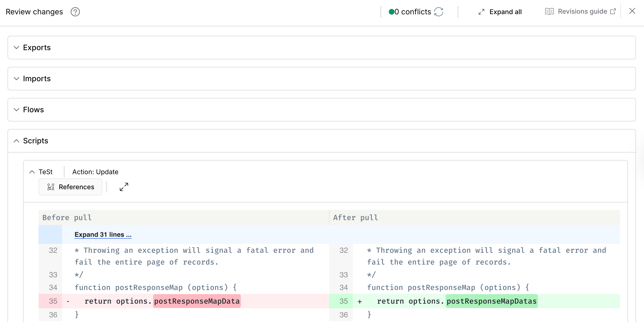Expand the Flows section
This screenshot has width=644, height=322.
pos(16,110)
